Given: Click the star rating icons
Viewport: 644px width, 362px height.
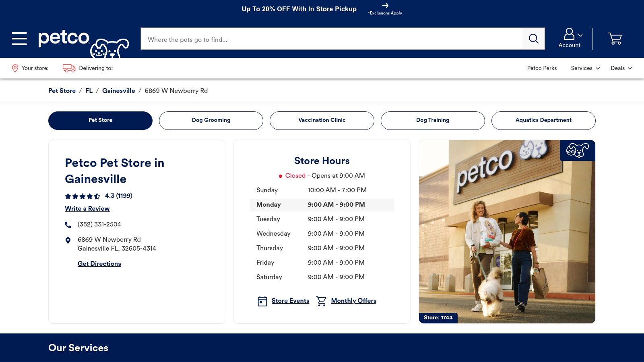Looking at the screenshot, I should 83,196.
